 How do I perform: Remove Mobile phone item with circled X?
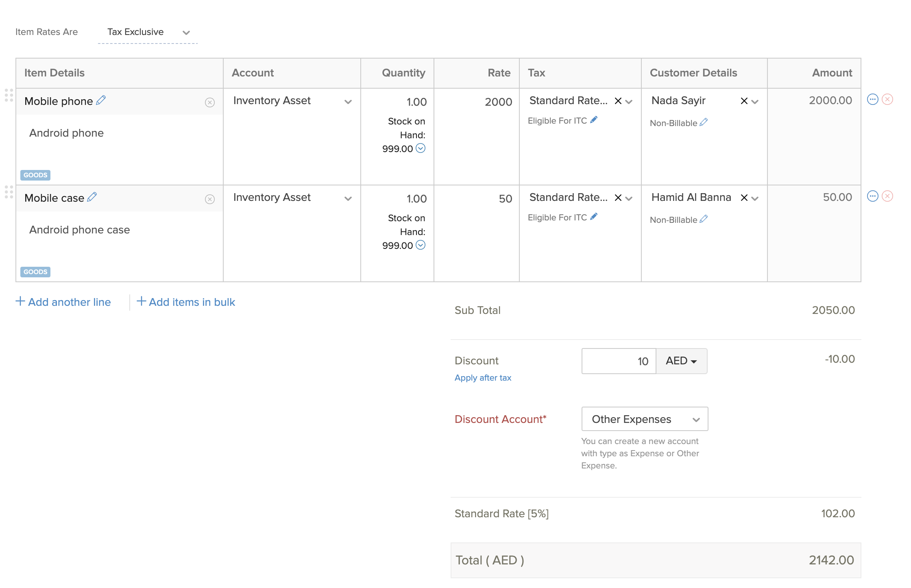point(210,102)
